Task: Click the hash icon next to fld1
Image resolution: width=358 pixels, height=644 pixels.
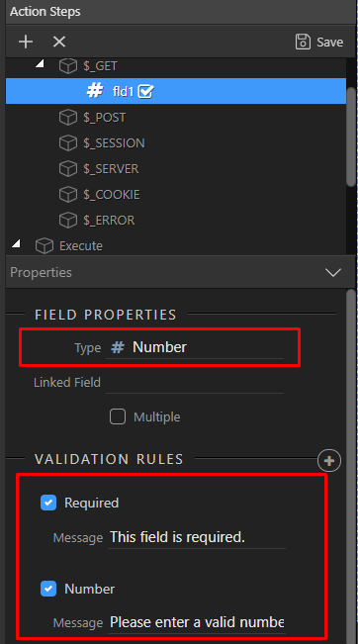Action: pyautogui.click(x=95, y=91)
